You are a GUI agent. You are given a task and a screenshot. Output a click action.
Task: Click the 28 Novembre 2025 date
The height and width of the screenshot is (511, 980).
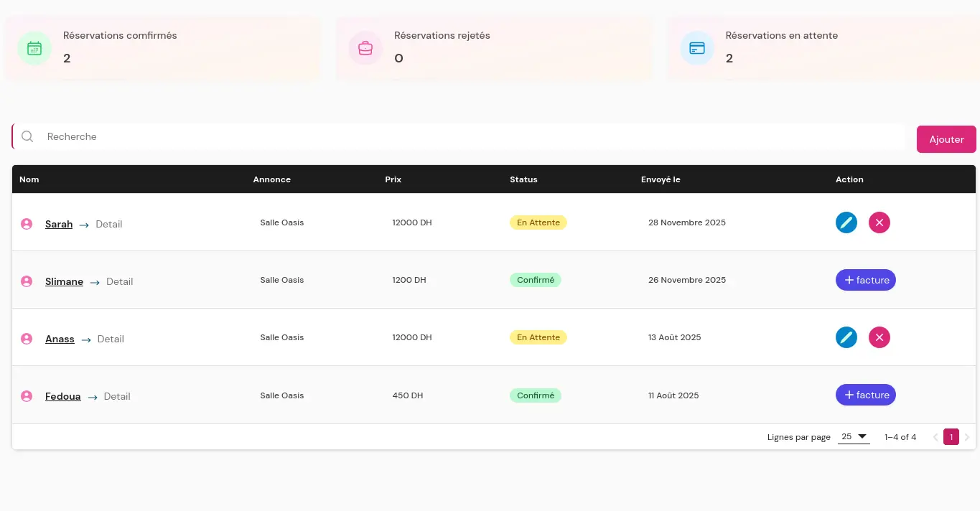point(687,222)
